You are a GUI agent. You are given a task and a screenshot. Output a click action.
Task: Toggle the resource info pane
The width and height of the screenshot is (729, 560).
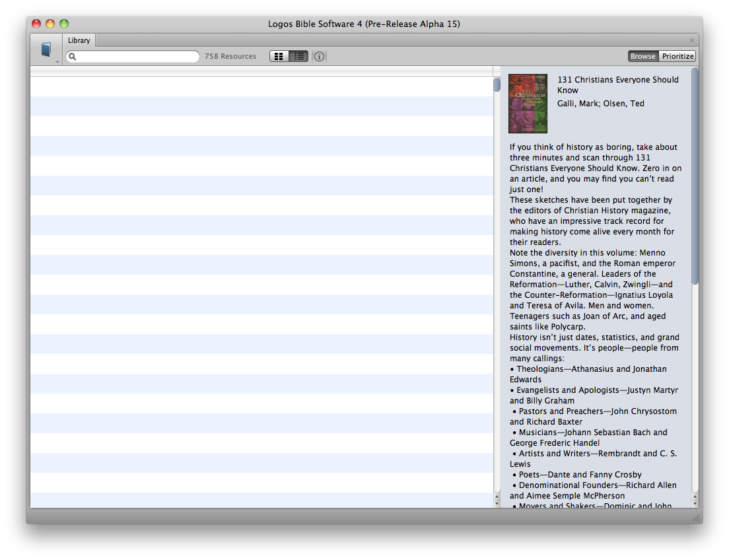(319, 56)
